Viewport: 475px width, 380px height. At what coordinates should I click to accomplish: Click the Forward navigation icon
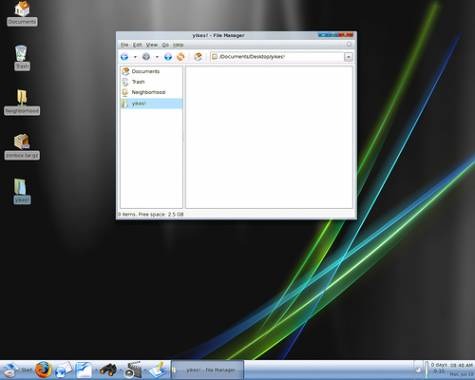pos(146,57)
